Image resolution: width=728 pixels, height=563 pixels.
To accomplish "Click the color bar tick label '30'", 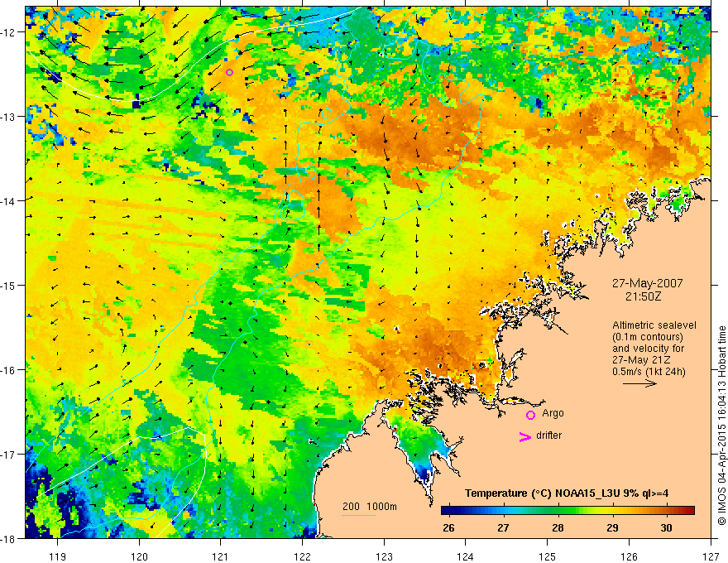I will (x=666, y=527).
